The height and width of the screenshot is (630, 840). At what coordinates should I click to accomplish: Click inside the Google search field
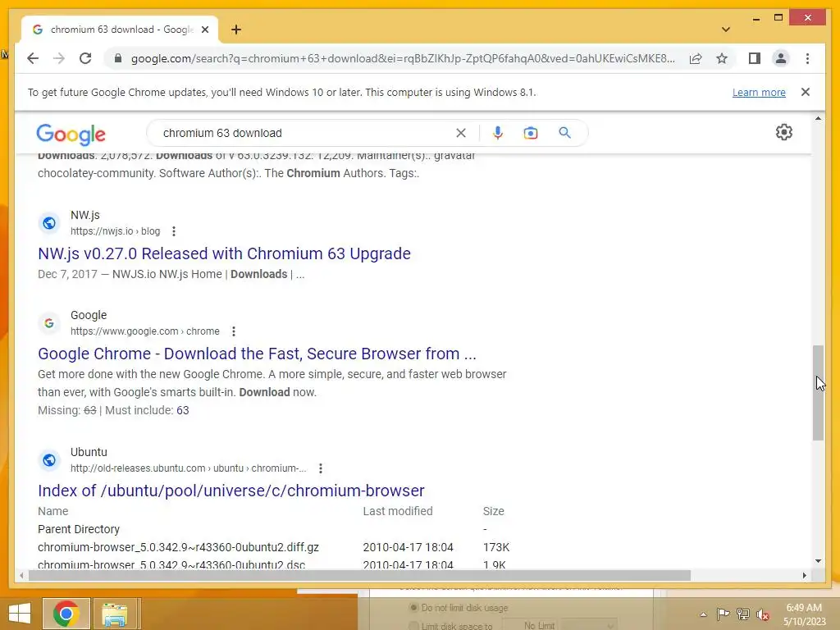pyautogui.click(x=305, y=133)
